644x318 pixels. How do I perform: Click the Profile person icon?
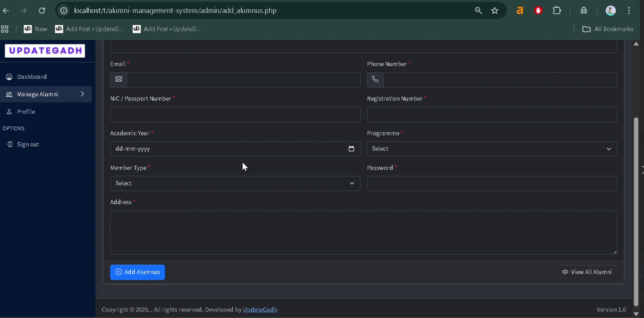pos(9,112)
